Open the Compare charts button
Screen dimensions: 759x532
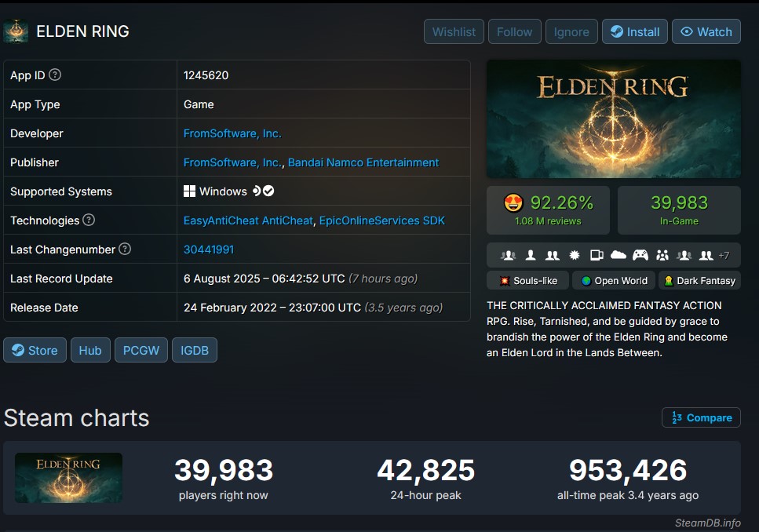(x=701, y=417)
